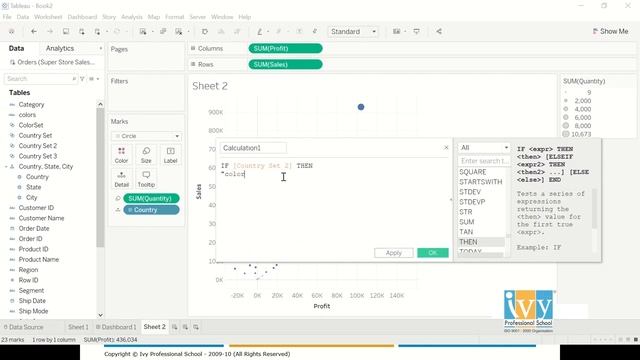Select the Ship Mode field
Viewport: 640px width, 360px height.
pyautogui.click(x=33, y=311)
